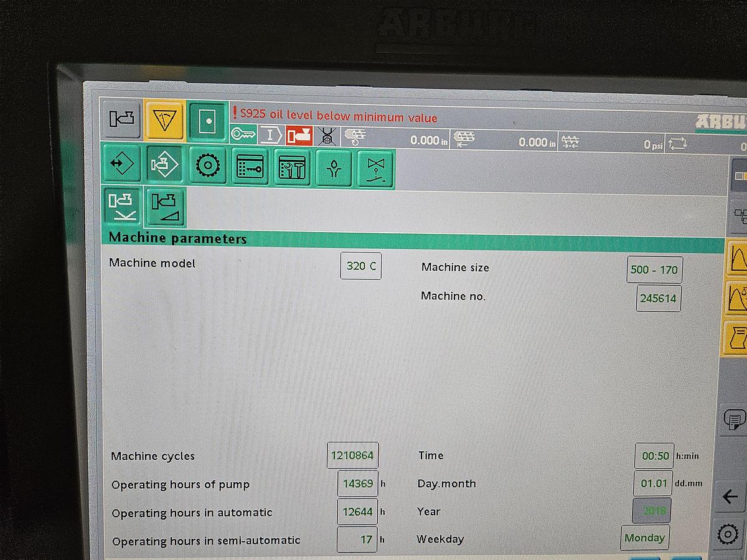Click the red injection unit alarm indicator
The height and width of the screenshot is (560, 747).
coord(301,133)
